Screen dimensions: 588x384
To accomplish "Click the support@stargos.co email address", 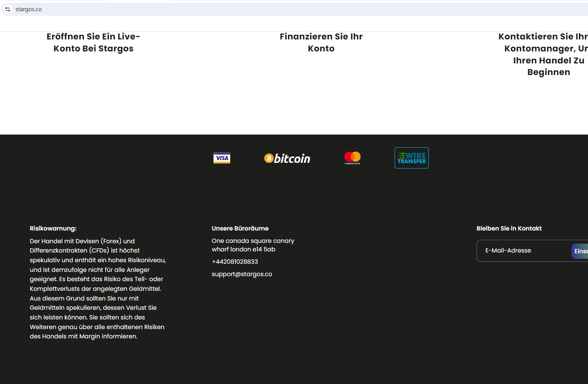I will coord(242,274).
